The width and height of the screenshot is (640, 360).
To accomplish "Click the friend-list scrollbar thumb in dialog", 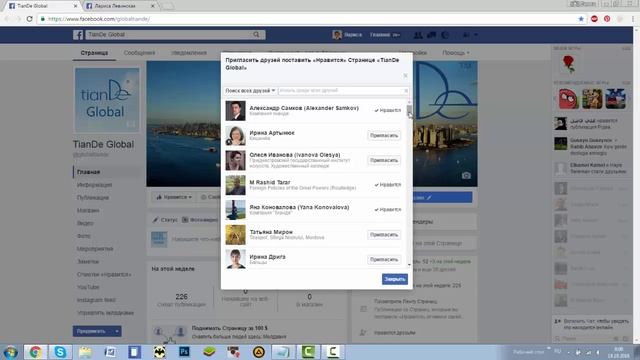I will pos(409,111).
